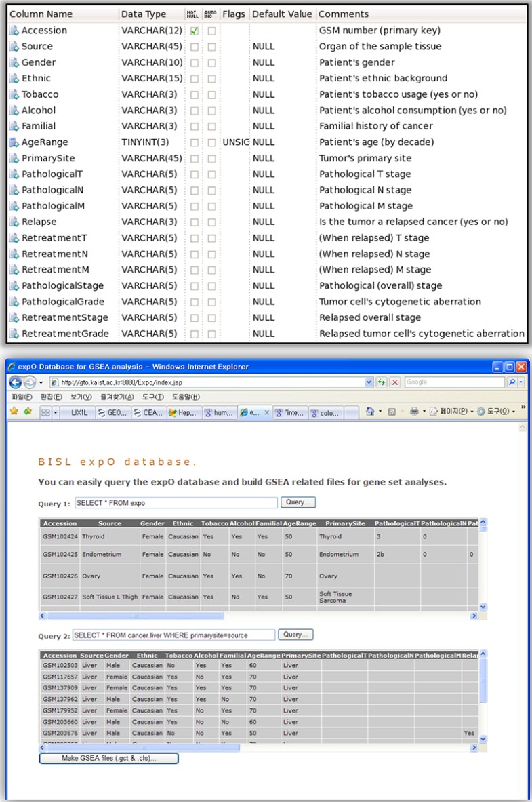Click the page icon in address bar
Screen dimensions: 532x802
[x=55, y=382]
